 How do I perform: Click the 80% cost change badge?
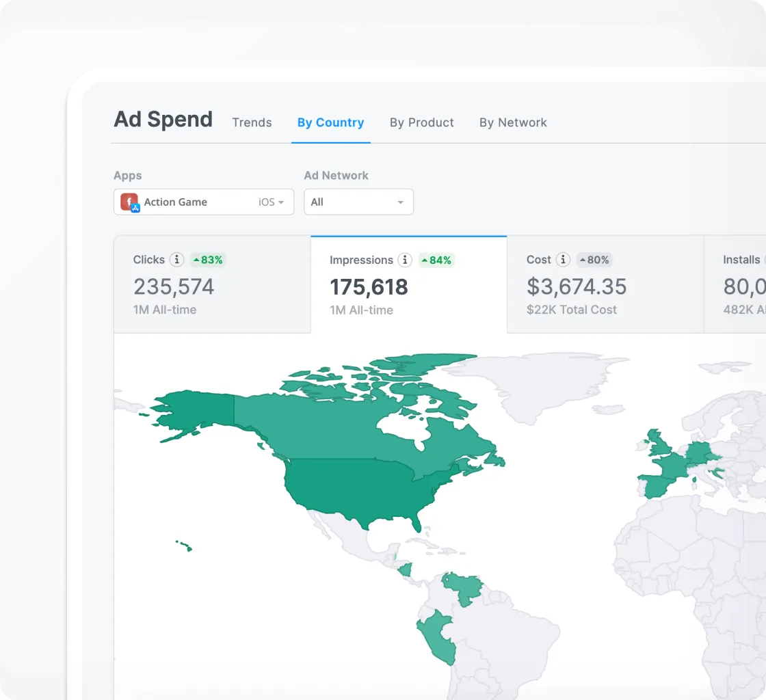594,260
